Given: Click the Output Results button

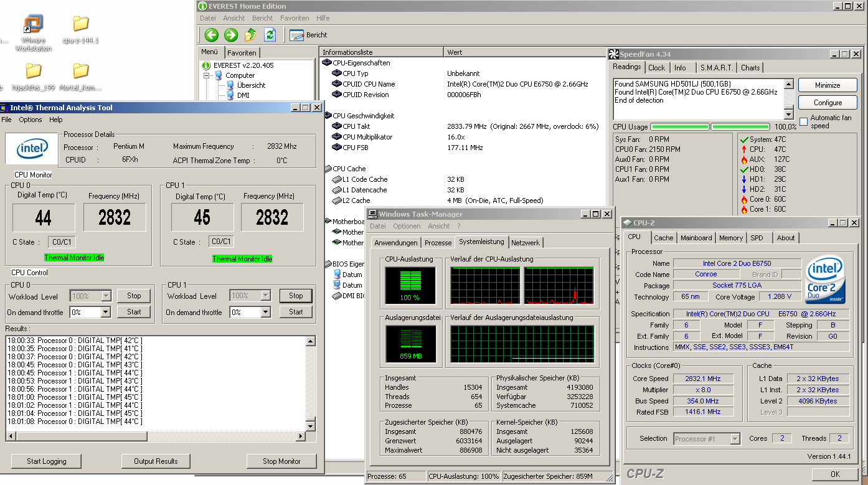Looking at the screenshot, I should (156, 461).
